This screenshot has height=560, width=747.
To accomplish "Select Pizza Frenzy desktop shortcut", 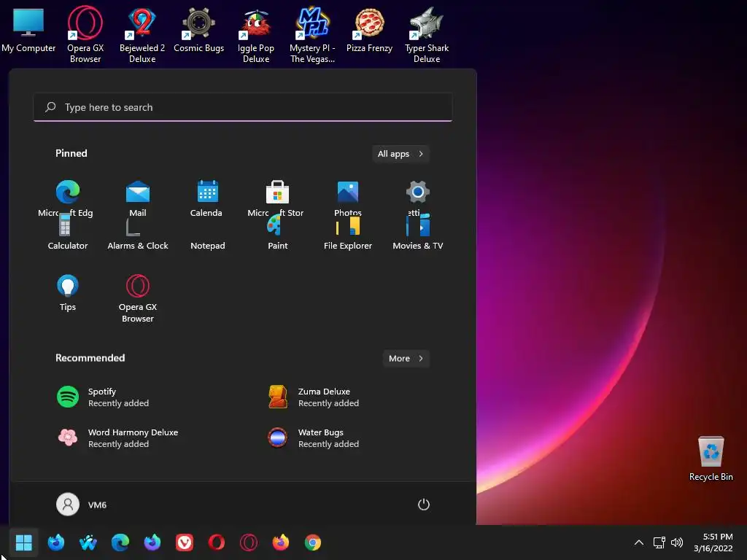I will 369,29.
